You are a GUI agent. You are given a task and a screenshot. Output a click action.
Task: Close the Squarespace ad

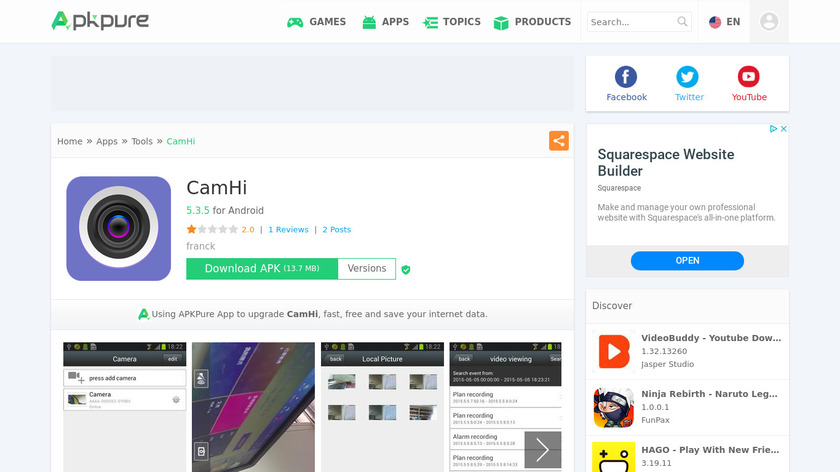(x=783, y=129)
